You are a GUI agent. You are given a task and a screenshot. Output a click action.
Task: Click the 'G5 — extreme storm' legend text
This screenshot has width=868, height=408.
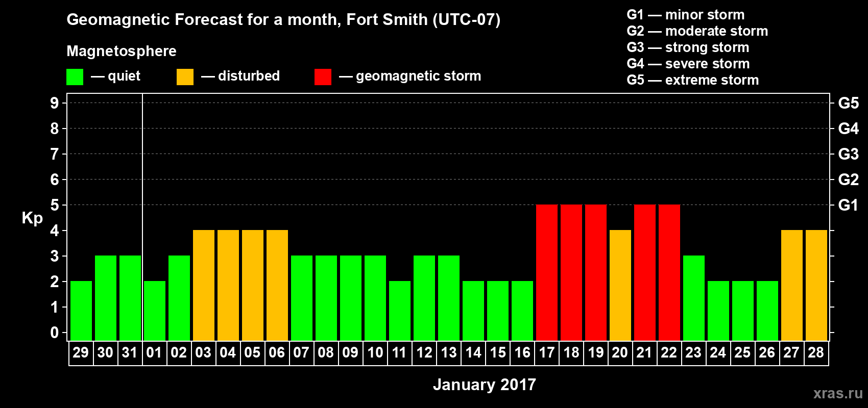(x=693, y=80)
